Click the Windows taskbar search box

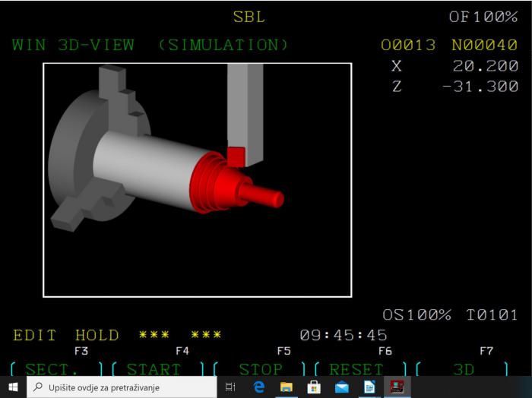click(122, 387)
